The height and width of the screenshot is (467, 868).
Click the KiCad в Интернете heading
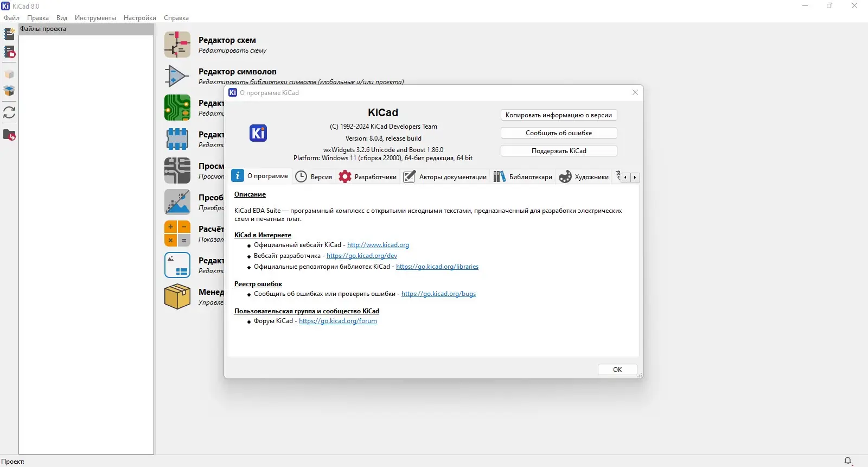(x=263, y=235)
